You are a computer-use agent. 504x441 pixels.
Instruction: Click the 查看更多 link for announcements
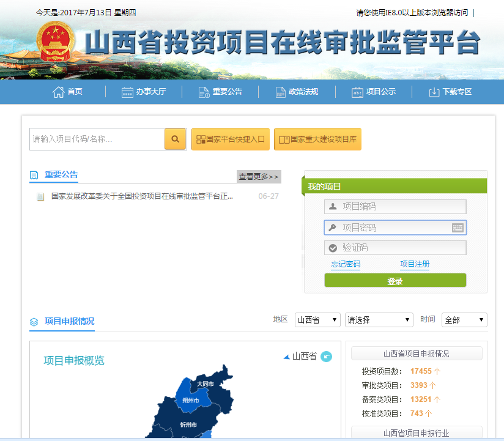259,177
